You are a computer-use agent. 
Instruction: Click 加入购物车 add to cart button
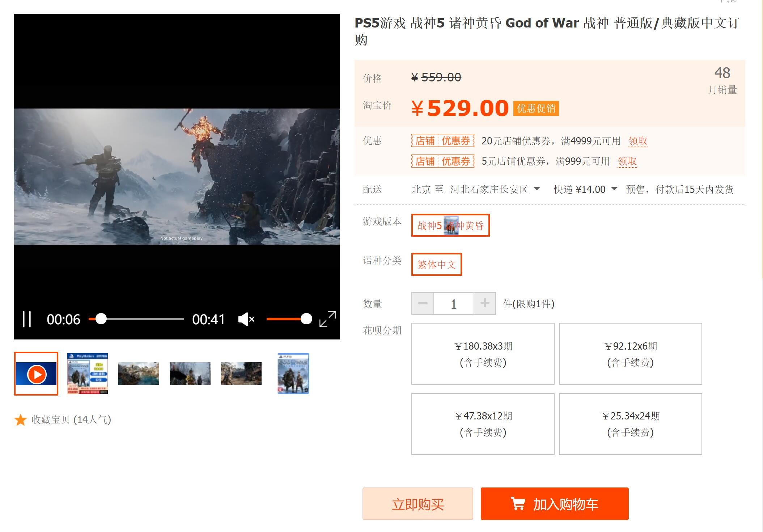[555, 504]
